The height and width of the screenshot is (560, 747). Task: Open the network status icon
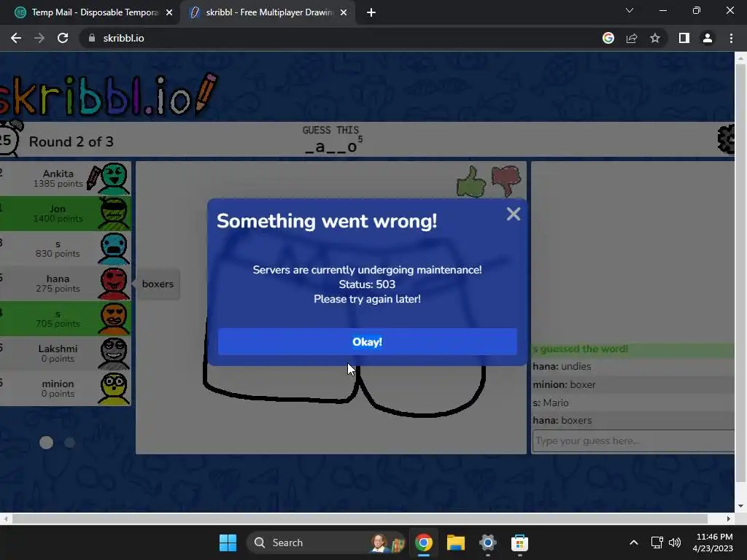(x=657, y=542)
